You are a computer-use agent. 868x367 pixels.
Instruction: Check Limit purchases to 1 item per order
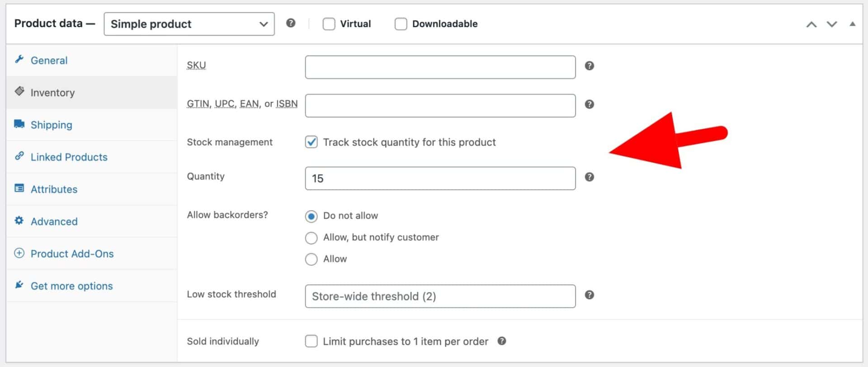tap(311, 341)
